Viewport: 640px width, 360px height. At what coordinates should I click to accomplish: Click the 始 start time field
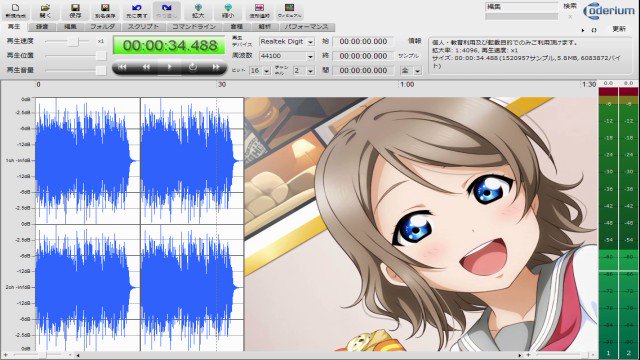pos(363,41)
